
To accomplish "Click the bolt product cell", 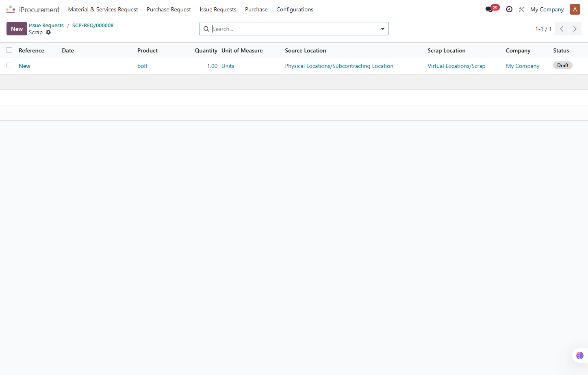I will (x=142, y=66).
